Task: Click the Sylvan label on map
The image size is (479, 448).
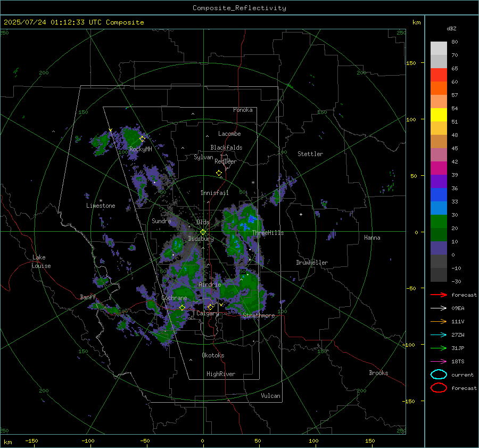Action: pyautogui.click(x=203, y=157)
